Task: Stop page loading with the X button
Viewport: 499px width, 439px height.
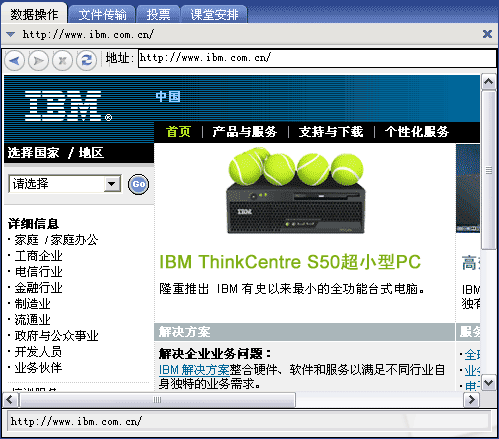Action: click(62, 61)
